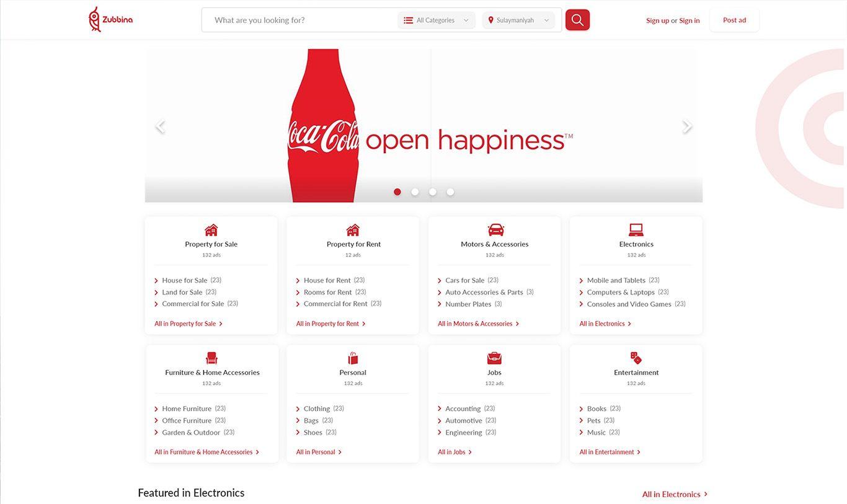
Task: Click in the search text field
Action: click(x=301, y=20)
